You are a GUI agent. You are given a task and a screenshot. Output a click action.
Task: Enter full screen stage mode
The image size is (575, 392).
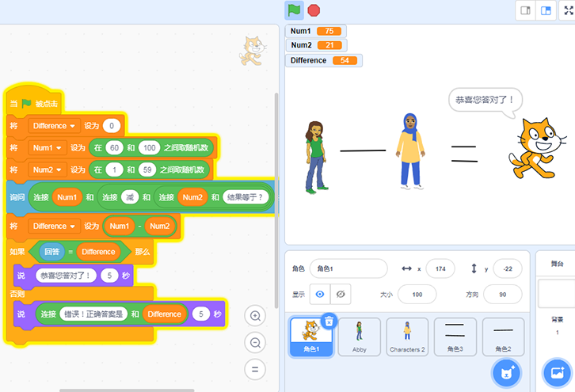pos(569,10)
